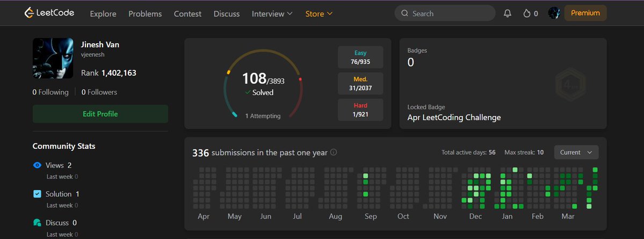
Task: Click the Mar label in heatmap
Action: 568,216
